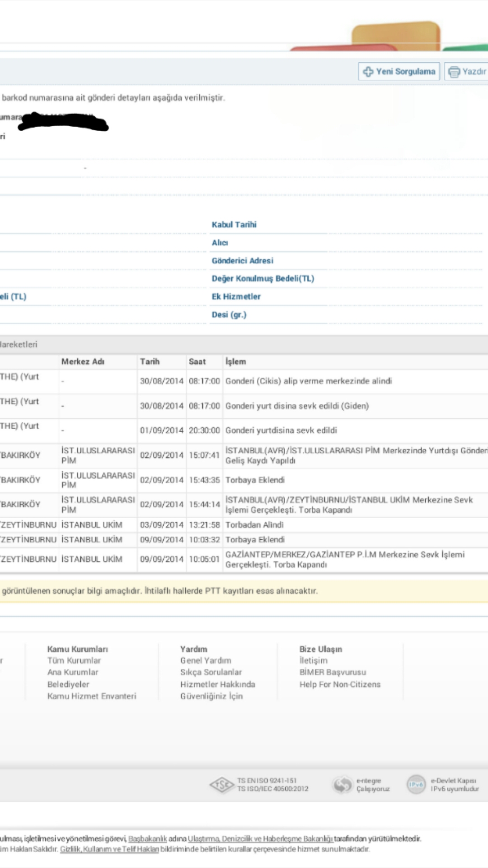Follow Ulaştırma, Denizcilik ve Haberleşme Bakanlığı link
Screen dimensions: 488x868
tap(261, 839)
